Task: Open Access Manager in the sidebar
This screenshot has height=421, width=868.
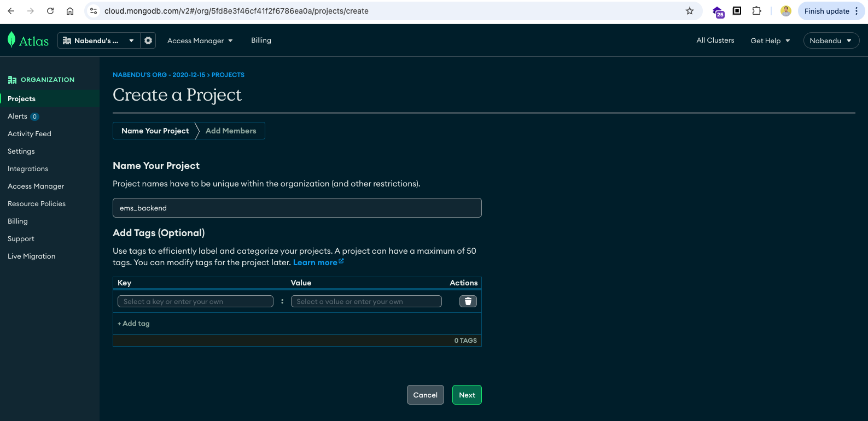Action: point(36,186)
